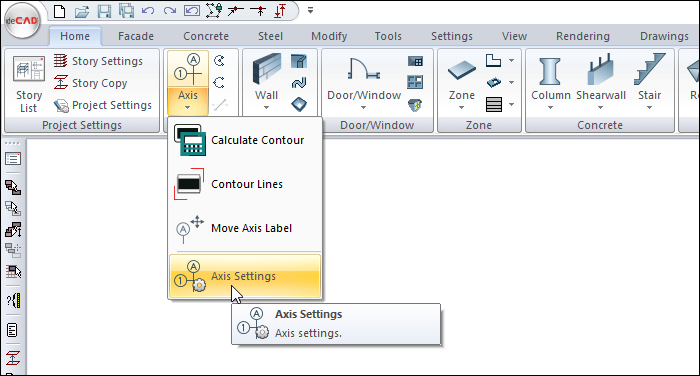Click the Column tool icon

pyautogui.click(x=550, y=71)
